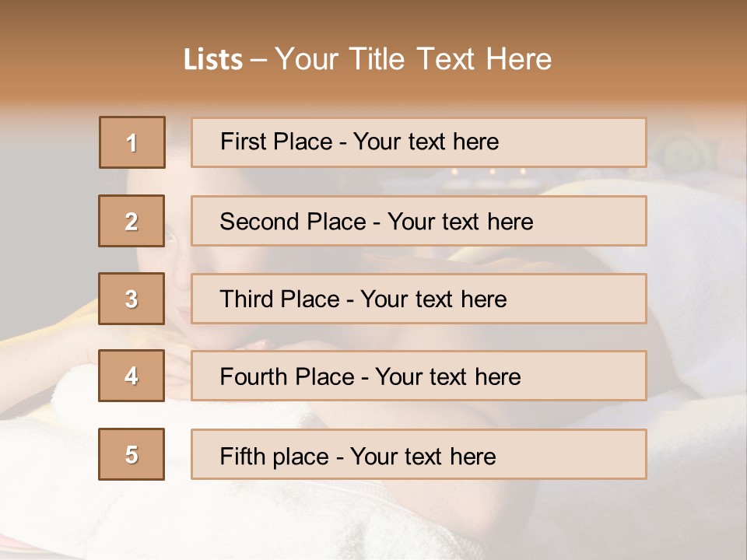Click the dash in the slide title
The width and height of the screenshot is (747, 560).
(x=259, y=60)
